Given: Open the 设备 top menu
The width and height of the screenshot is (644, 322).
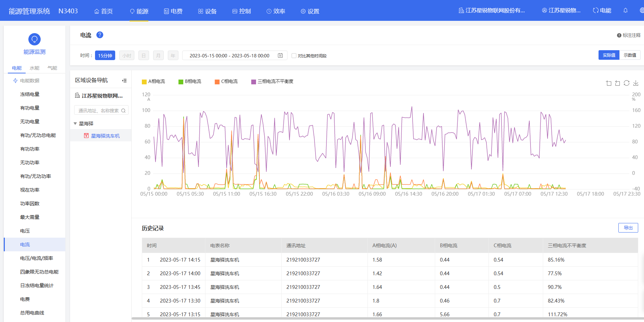Looking at the screenshot, I should point(207,11).
